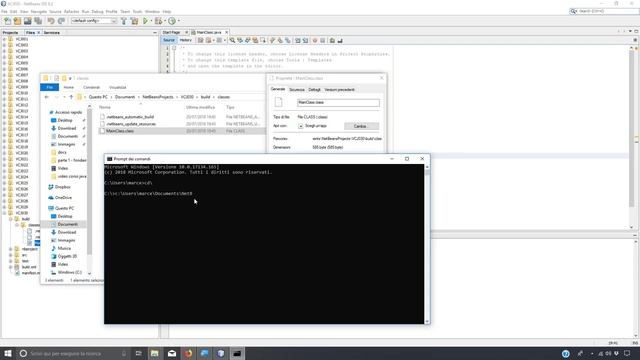640x360 pixels.
Task: Open the Home ribbon tab in Explorer
Action: 69,87
